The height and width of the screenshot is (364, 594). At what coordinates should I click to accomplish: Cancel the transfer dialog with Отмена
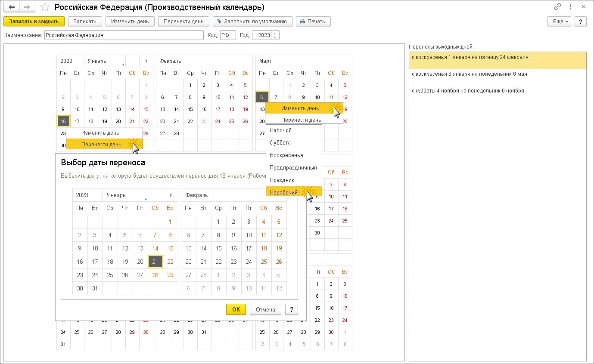coord(265,309)
